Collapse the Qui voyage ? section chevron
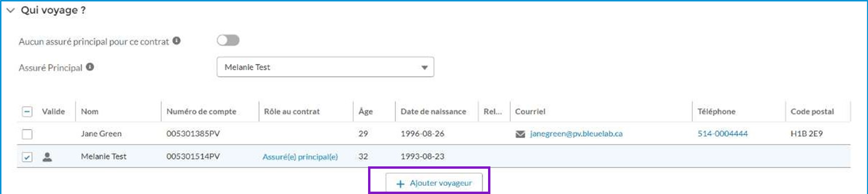 pyautogui.click(x=10, y=10)
